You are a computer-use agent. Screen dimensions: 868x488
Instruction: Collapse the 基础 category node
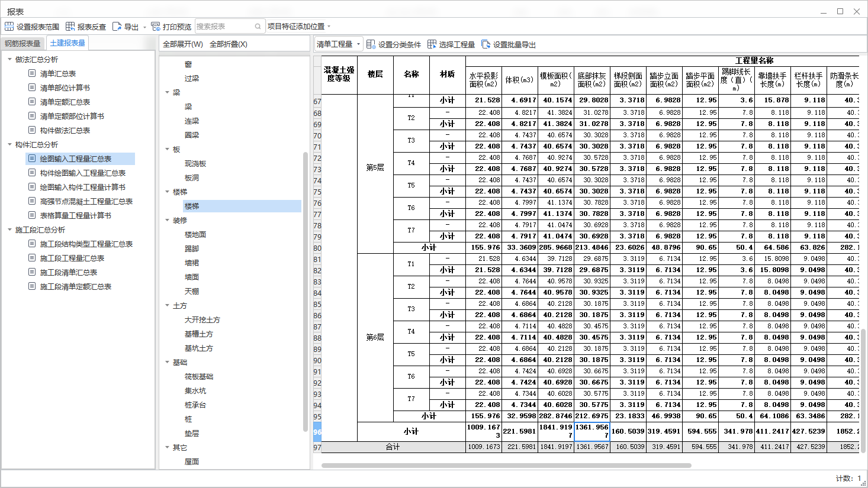(x=167, y=362)
